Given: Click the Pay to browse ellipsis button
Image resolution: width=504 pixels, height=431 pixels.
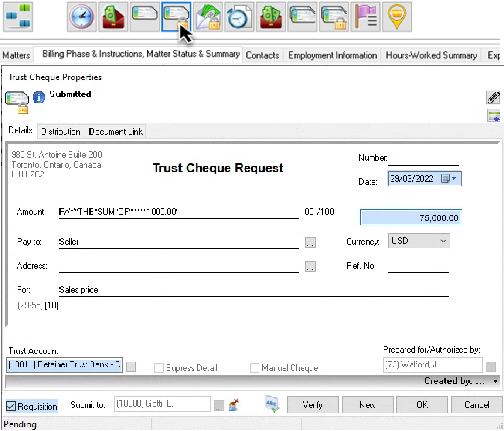Looking at the screenshot, I should (310, 242).
